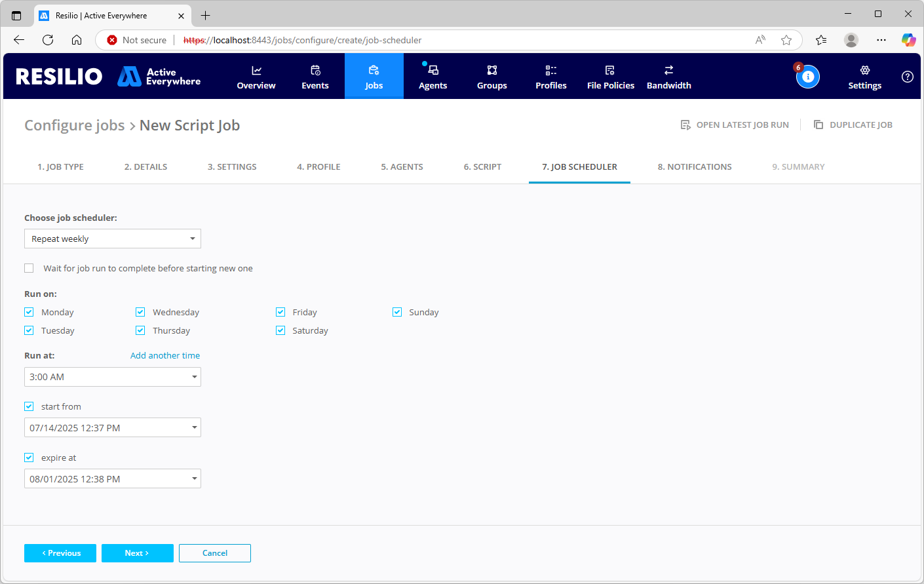Open the Groups navigation icon
Image resolution: width=924 pixels, height=584 pixels.
(492, 71)
